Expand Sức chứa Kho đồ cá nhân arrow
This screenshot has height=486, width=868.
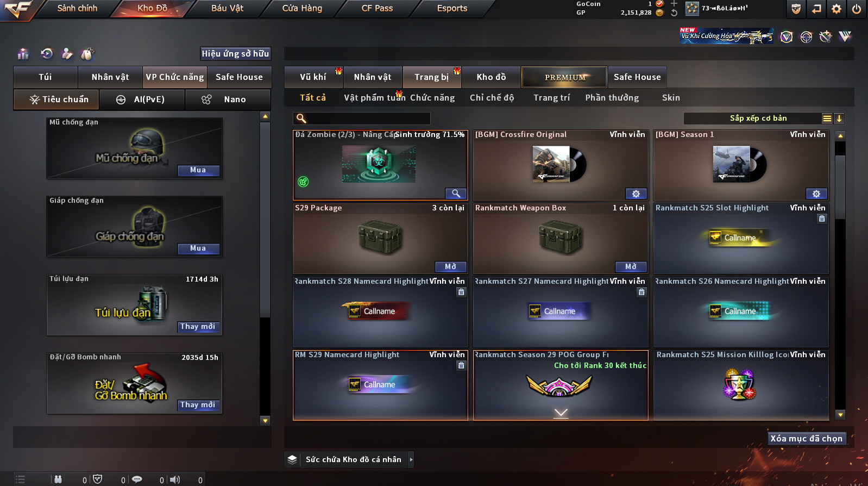pyautogui.click(x=411, y=459)
